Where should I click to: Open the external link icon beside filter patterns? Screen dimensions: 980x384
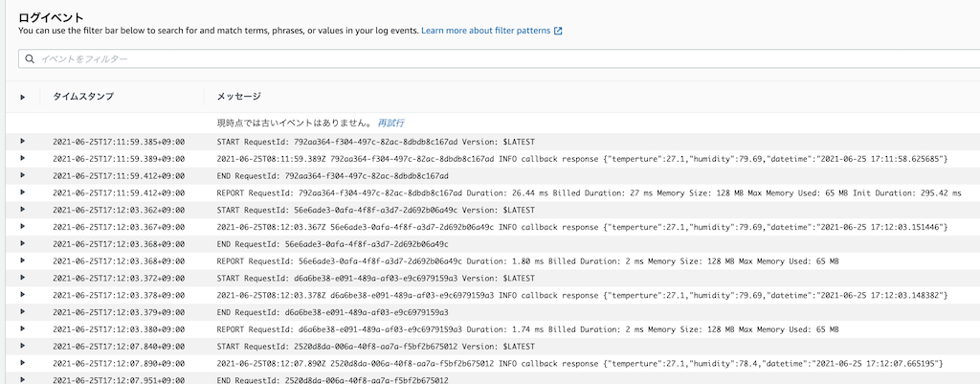tap(558, 31)
